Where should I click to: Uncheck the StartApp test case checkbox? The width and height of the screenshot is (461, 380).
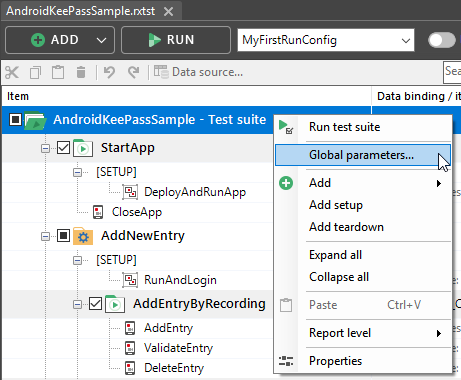tap(63, 148)
